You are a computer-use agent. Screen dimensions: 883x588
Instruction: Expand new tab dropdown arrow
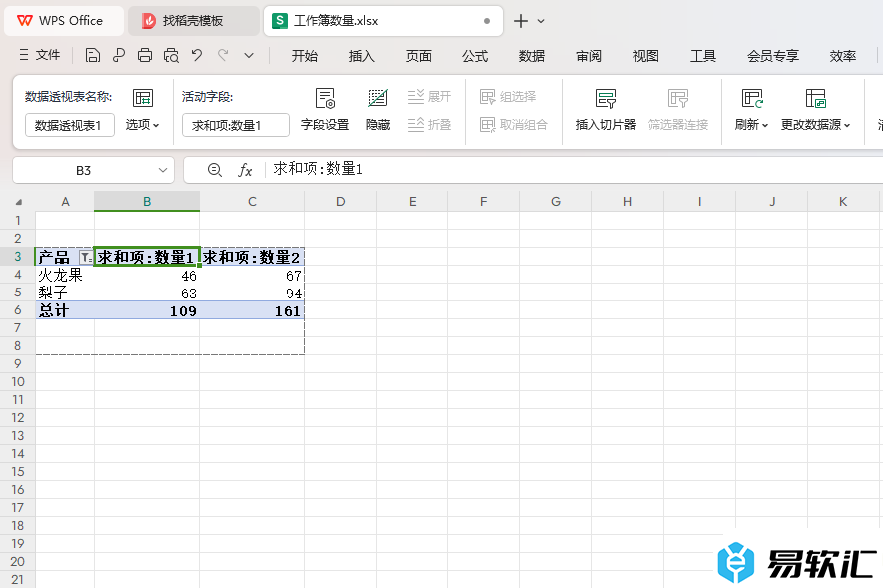pos(541,21)
